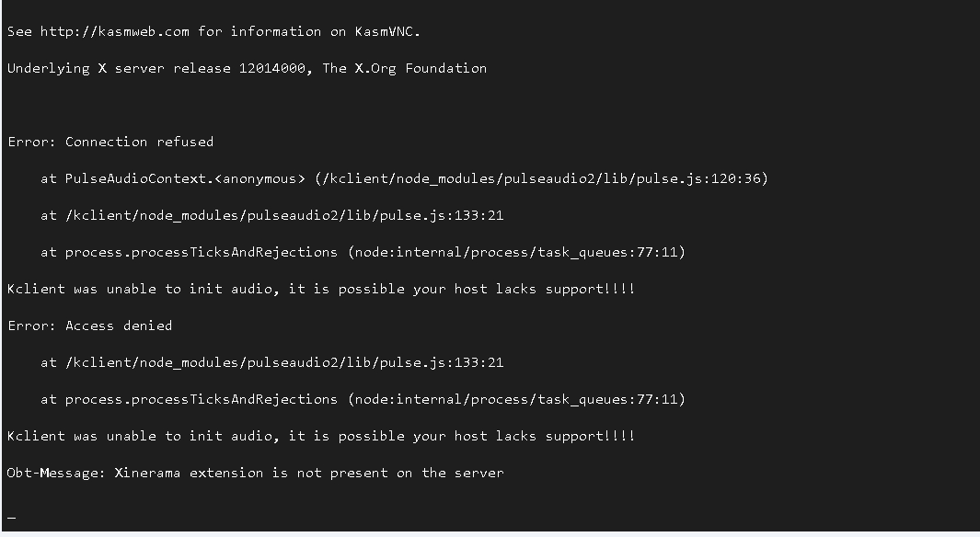Image resolution: width=980 pixels, height=537 pixels.
Task: Click 'The X.Org Foundation' text
Action: tap(404, 69)
